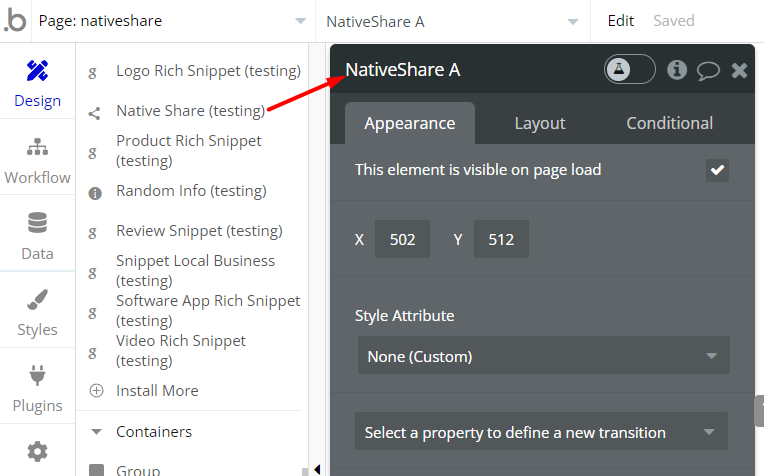Open the Style Attribute dropdown
This screenshot has height=476, width=764.
(542, 356)
